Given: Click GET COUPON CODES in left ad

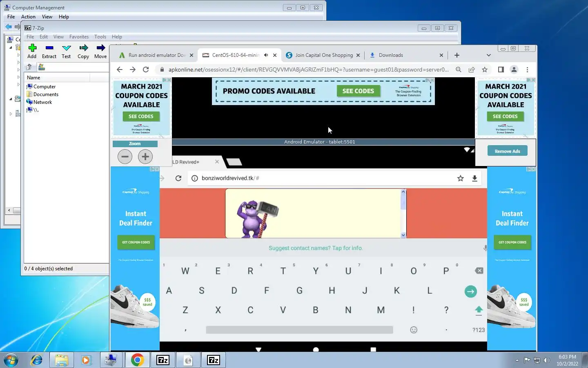Looking at the screenshot, I should tap(136, 242).
